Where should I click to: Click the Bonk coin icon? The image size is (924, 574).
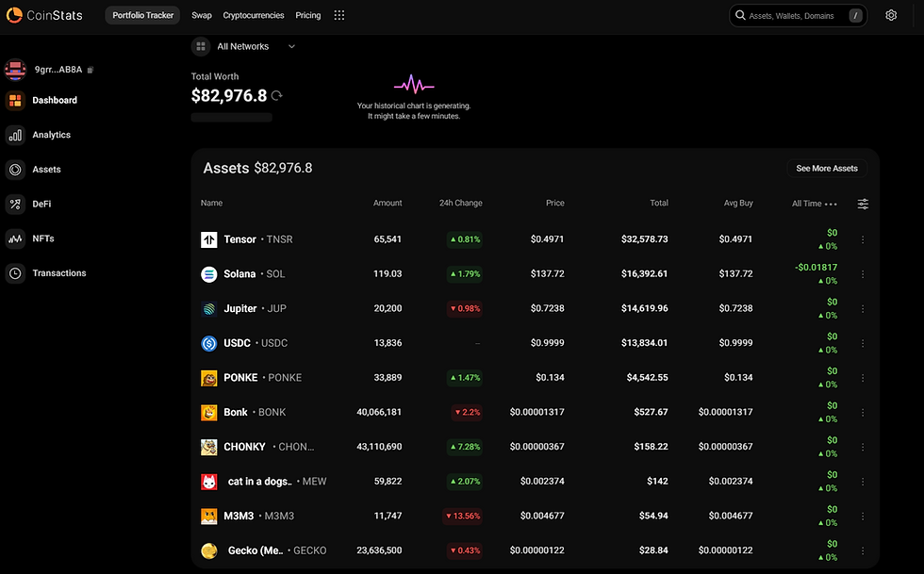click(209, 413)
